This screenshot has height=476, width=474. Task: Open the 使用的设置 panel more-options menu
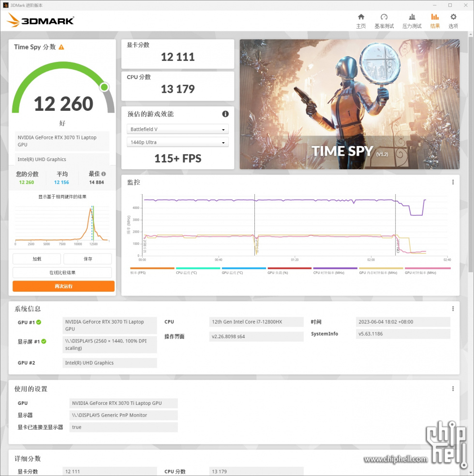[453, 388]
